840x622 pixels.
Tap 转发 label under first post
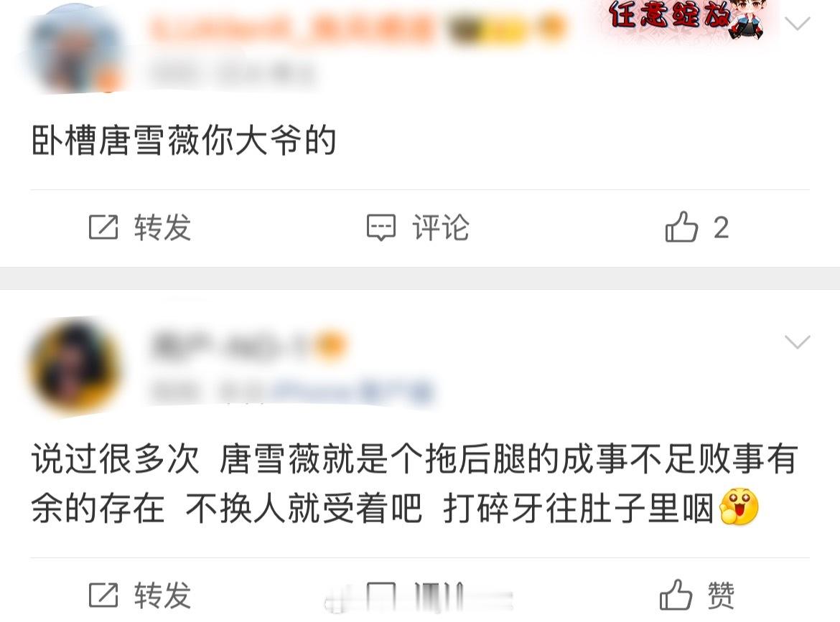[162, 227]
